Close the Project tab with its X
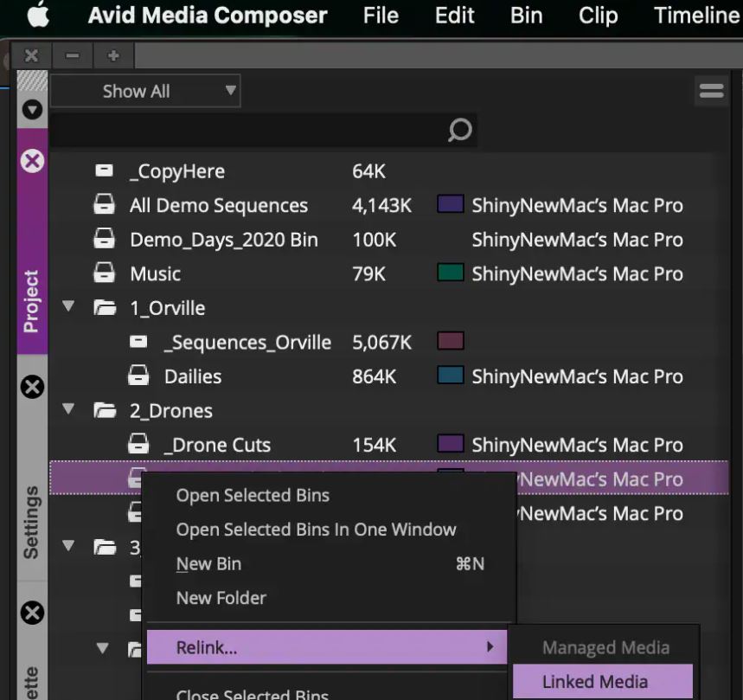This screenshot has width=743, height=700. (x=32, y=161)
